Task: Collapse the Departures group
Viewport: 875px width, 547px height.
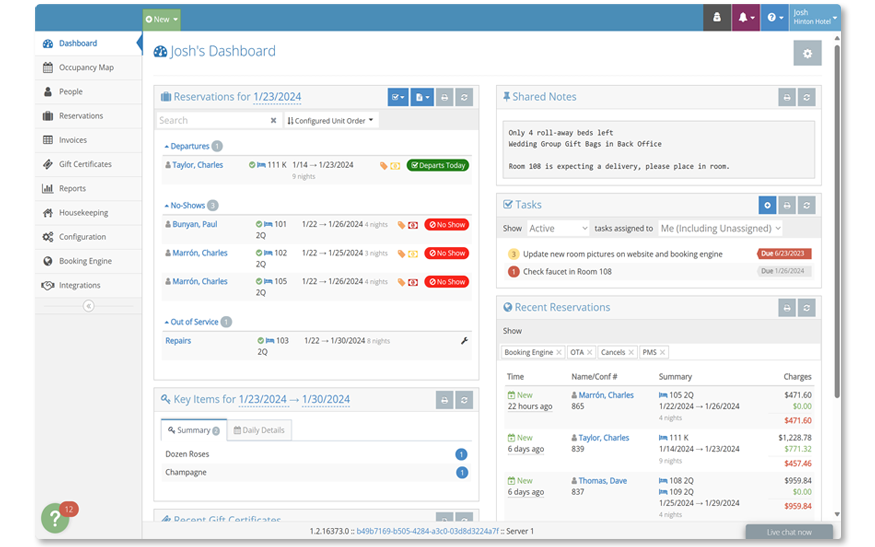Action: point(187,146)
